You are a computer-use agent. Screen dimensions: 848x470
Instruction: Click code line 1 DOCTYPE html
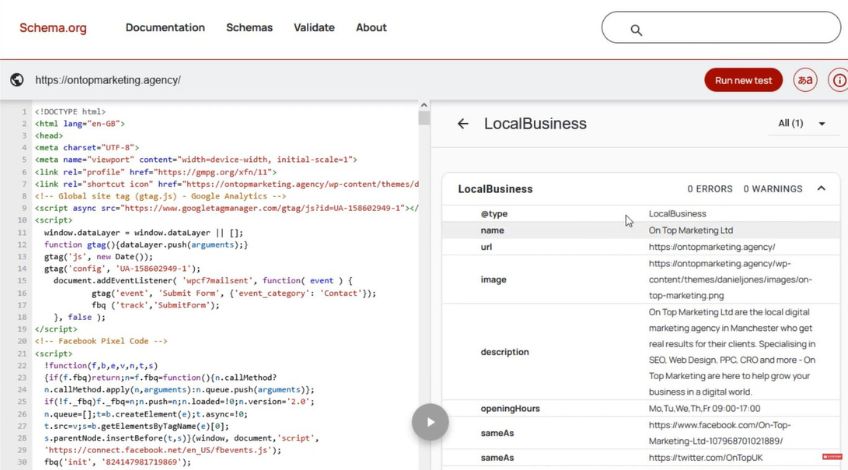coord(70,111)
